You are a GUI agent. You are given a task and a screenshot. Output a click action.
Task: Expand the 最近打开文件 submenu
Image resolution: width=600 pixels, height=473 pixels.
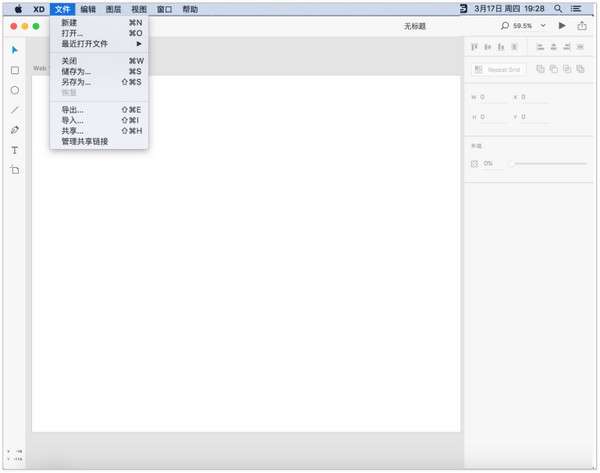pos(99,44)
